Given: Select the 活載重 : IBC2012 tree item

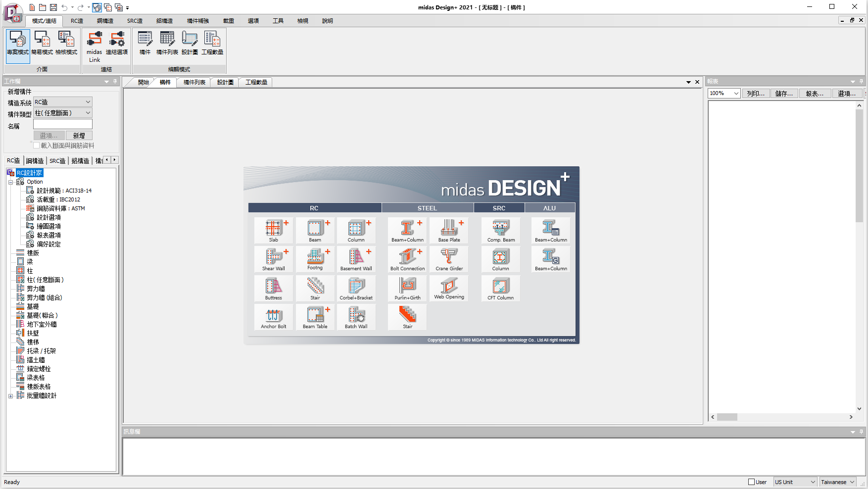Looking at the screenshot, I should coord(58,199).
